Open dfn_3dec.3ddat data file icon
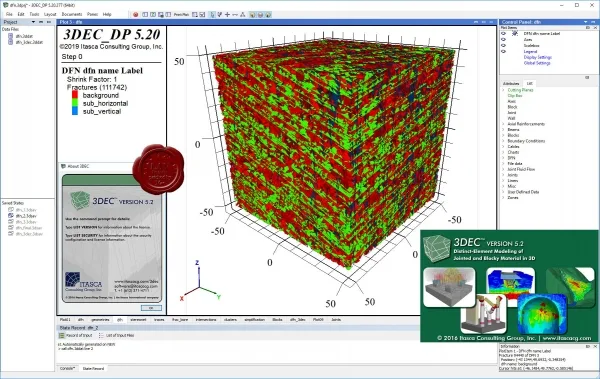The height and width of the screenshot is (379, 600). point(10,42)
